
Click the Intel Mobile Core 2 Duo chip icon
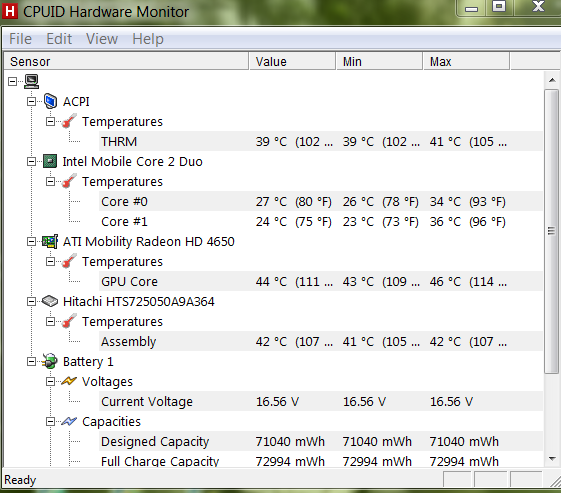click(x=50, y=161)
